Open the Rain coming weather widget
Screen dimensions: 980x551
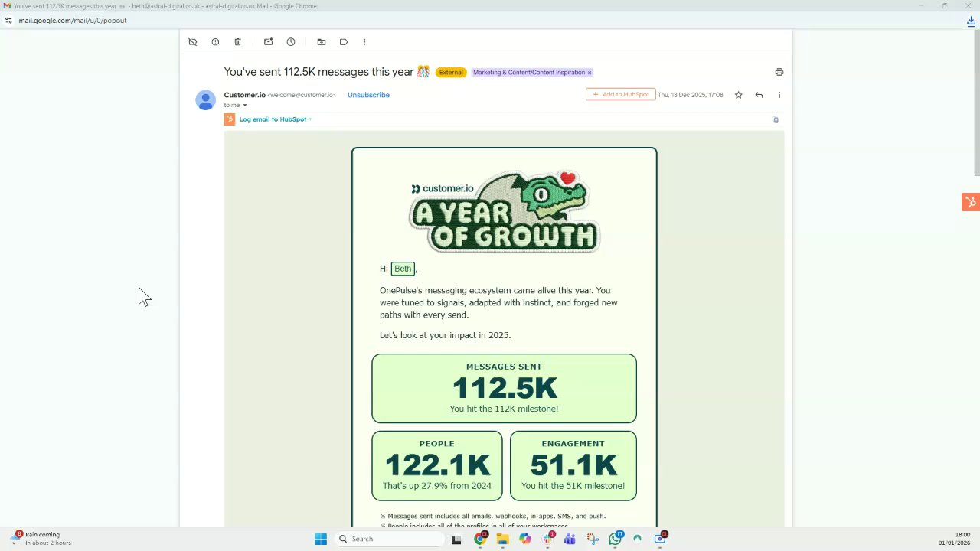[x=42, y=539]
